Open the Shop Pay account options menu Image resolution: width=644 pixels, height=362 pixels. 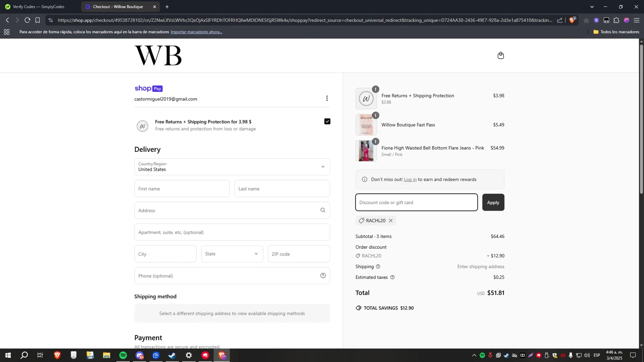pos(327,98)
